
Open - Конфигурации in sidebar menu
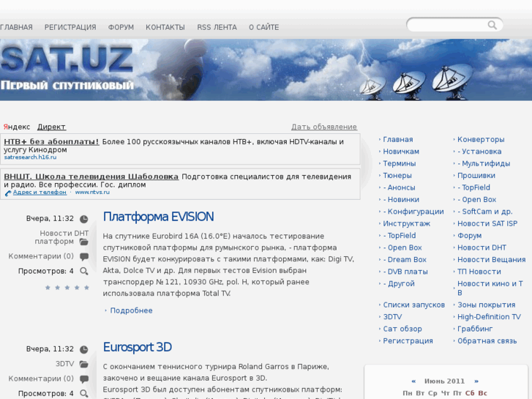click(413, 212)
